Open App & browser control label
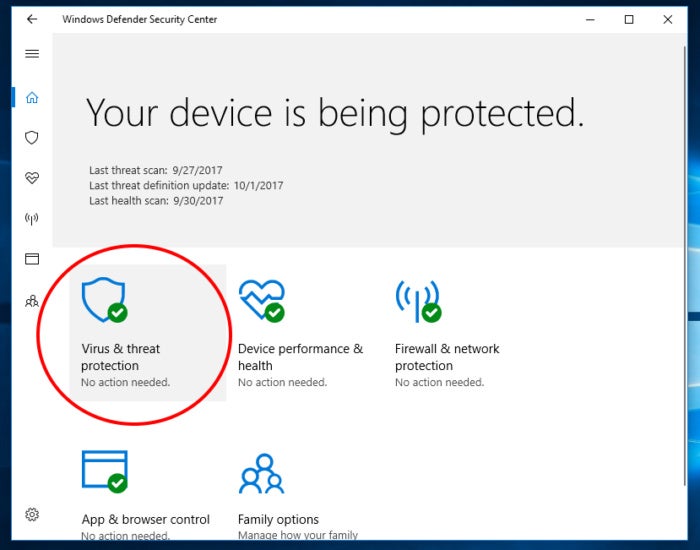This screenshot has width=700, height=550. (146, 519)
